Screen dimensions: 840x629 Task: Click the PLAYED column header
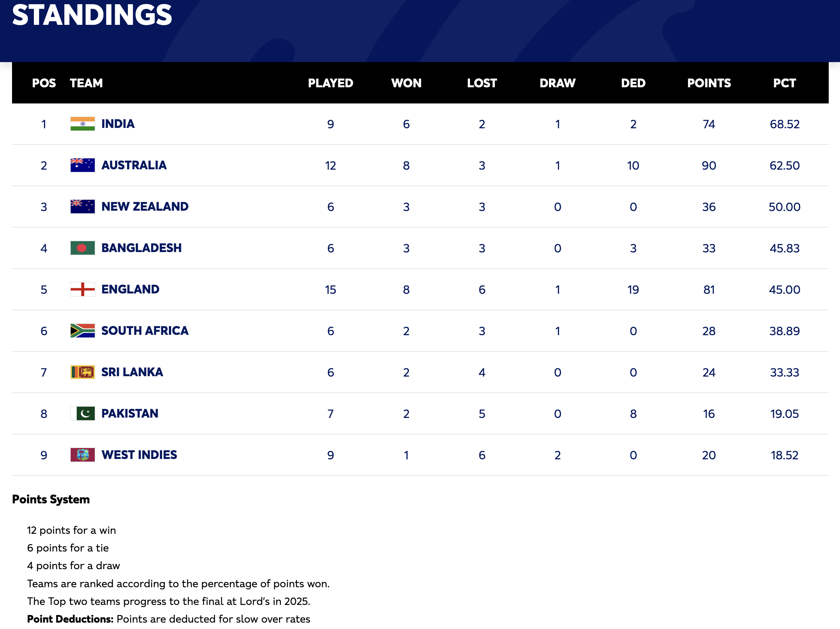(x=331, y=83)
